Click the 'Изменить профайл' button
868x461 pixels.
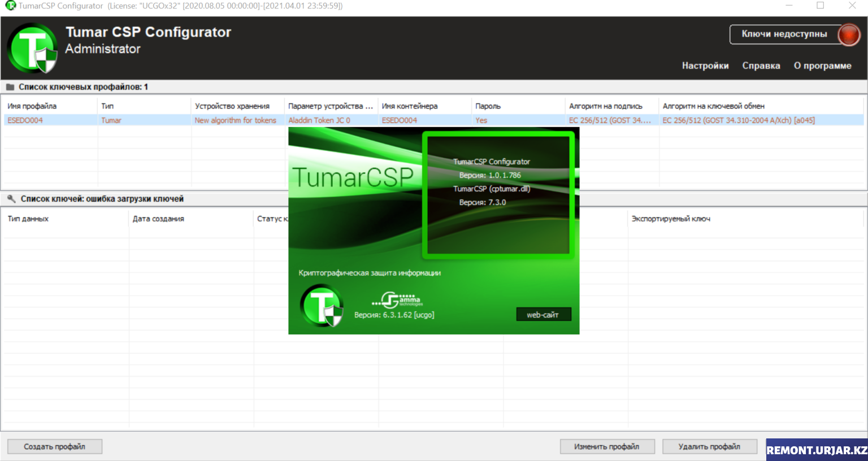point(607,446)
